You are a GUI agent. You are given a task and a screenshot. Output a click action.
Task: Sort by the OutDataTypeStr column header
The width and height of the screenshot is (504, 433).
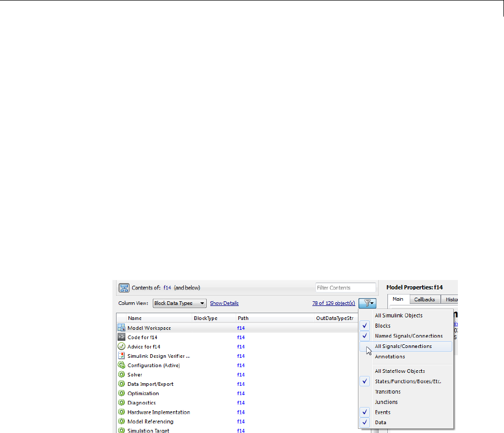(x=336, y=318)
